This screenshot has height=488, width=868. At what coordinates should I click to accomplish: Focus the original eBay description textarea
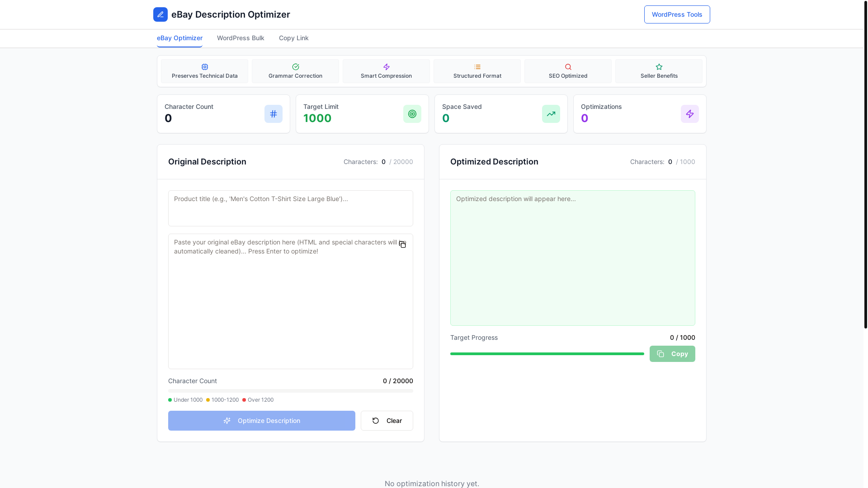point(291,301)
